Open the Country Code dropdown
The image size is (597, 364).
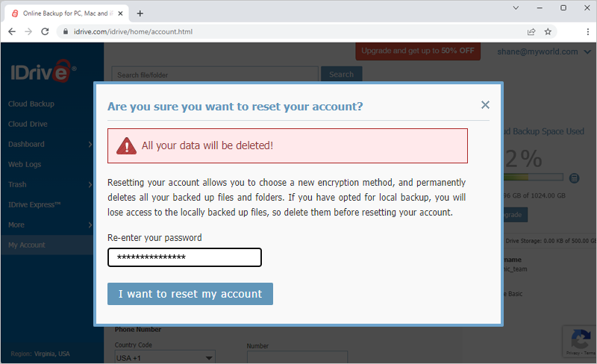point(165,357)
